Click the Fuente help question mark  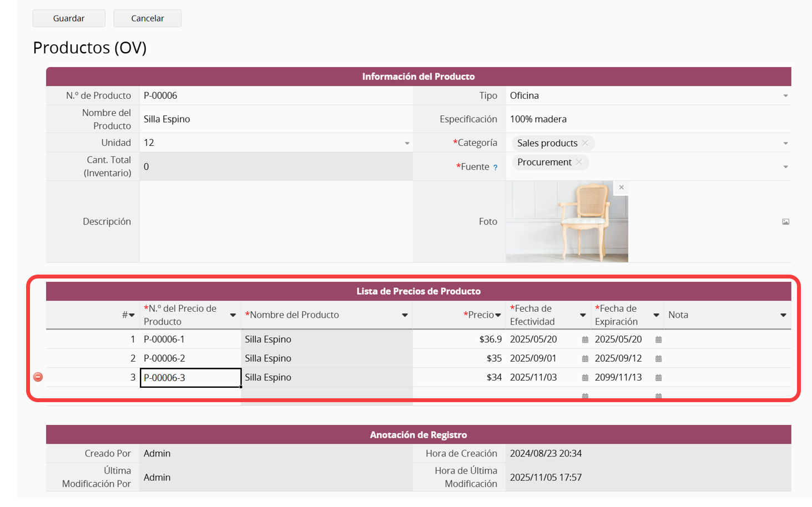pyautogui.click(x=496, y=168)
